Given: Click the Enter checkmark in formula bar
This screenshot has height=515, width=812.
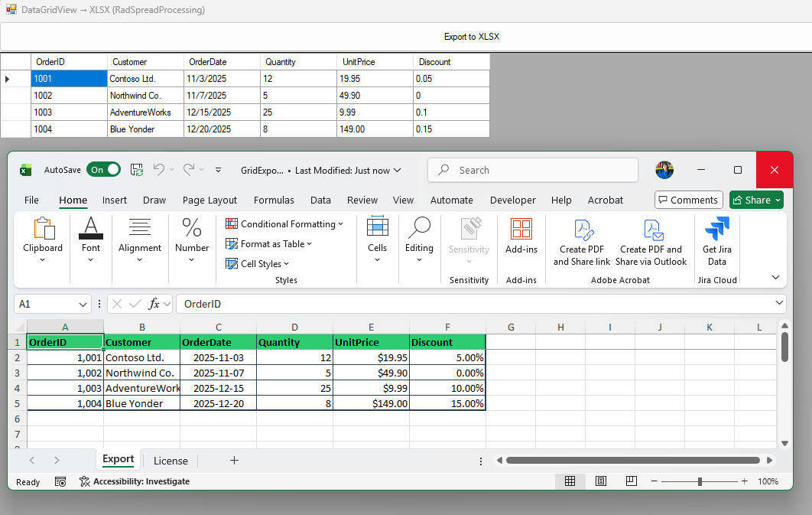Looking at the screenshot, I should [x=135, y=304].
